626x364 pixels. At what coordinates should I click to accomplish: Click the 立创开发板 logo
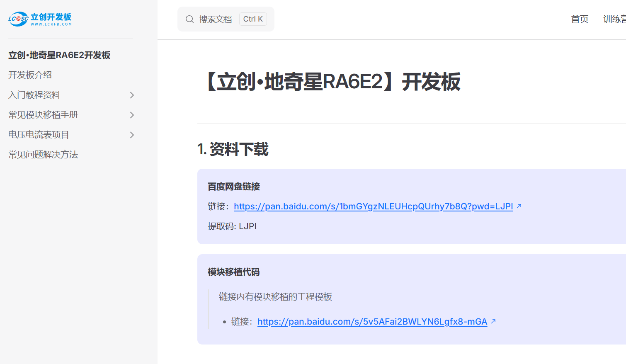pos(40,19)
